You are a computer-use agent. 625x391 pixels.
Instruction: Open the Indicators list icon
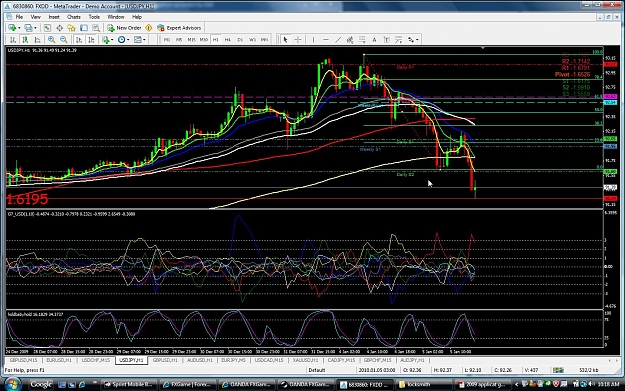click(x=105, y=39)
